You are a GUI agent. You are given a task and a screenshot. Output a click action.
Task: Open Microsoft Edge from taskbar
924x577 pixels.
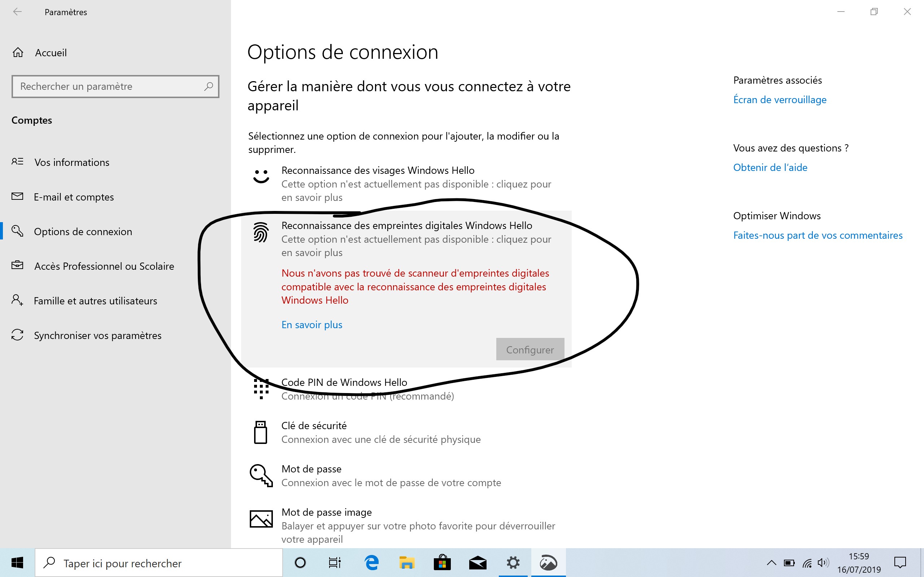pos(371,563)
